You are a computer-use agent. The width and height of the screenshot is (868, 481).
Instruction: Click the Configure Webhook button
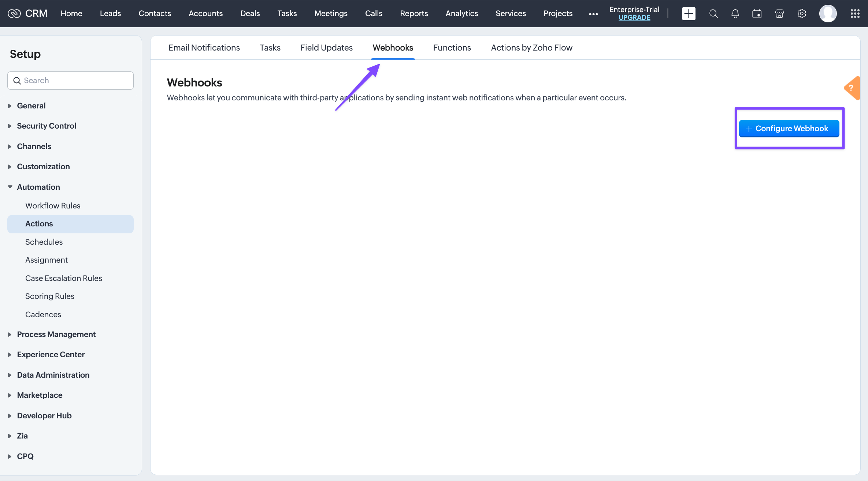[789, 129]
